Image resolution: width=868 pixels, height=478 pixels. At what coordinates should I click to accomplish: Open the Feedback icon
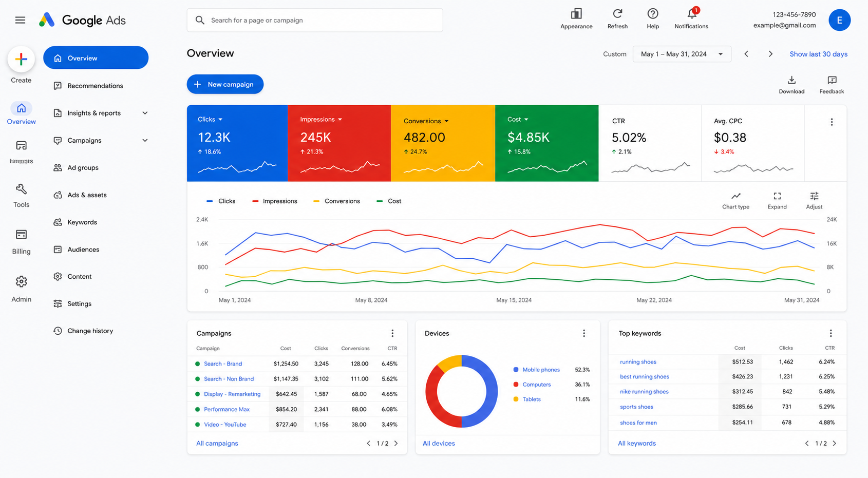pyautogui.click(x=832, y=85)
